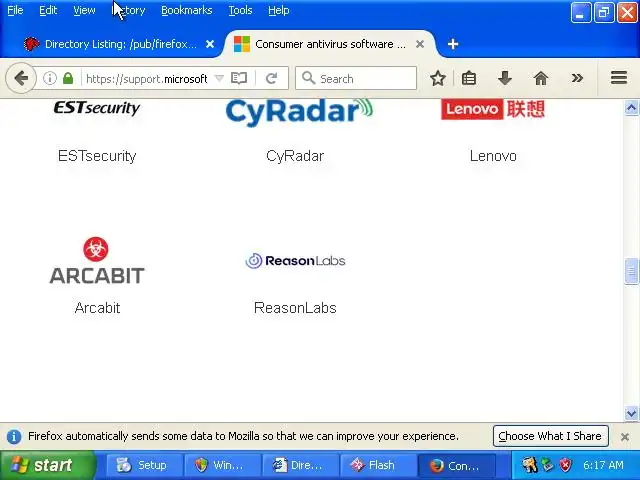Click the address bar URL text

click(x=147, y=78)
